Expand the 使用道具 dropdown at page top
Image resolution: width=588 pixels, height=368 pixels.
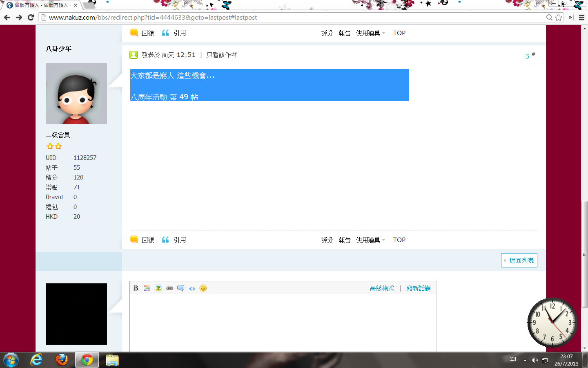tap(370, 33)
